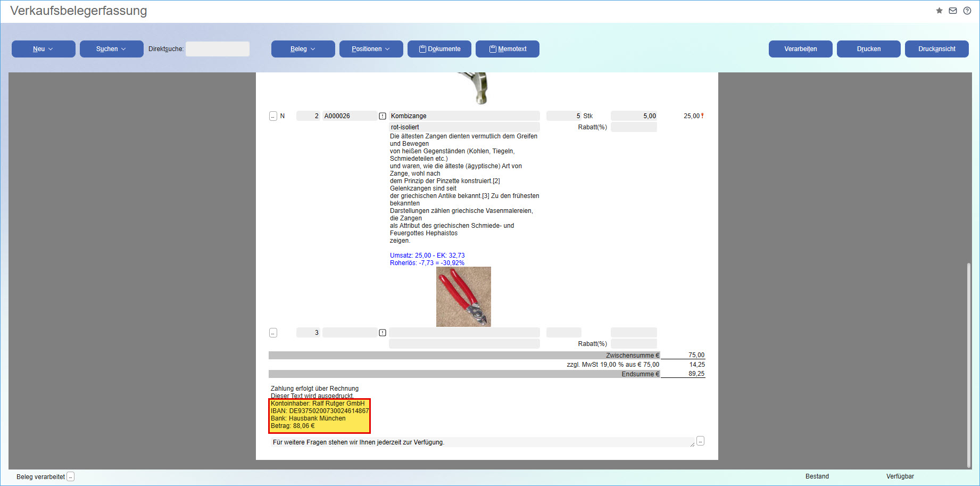Screen dimensions: 980x486
Task: Click info icon beside article A000026
Action: coord(383,116)
